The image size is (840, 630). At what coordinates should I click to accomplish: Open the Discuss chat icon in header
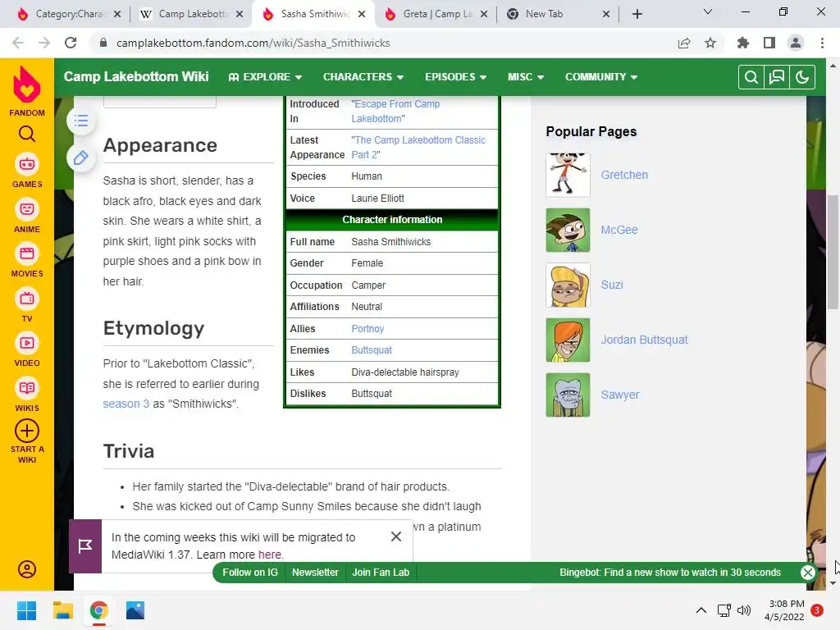(x=777, y=77)
